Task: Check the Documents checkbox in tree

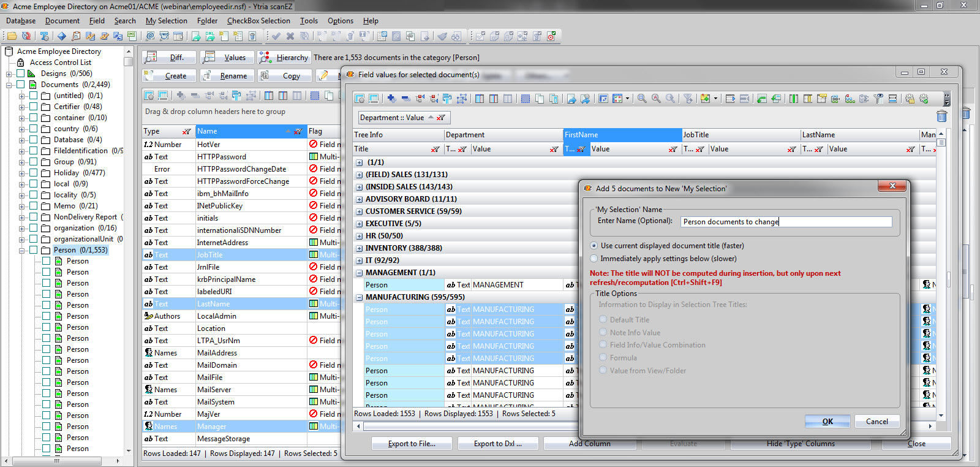Action: point(21,85)
